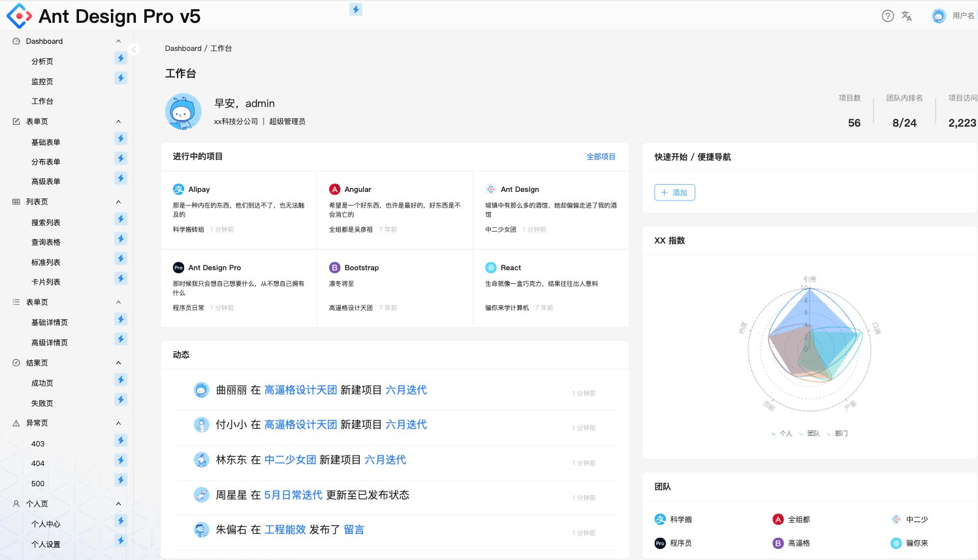This screenshot has width=978, height=560.
Task: Click the lightning icon beside 404
Action: (121, 460)
